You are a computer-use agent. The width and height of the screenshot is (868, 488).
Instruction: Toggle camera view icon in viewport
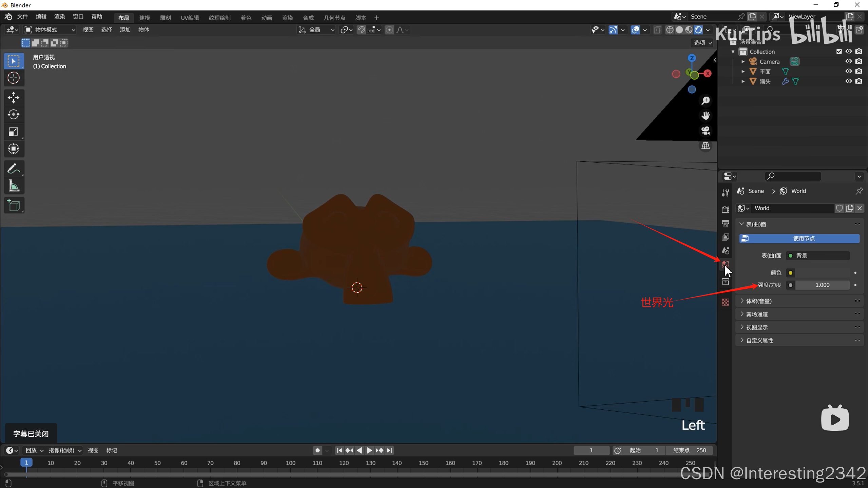tap(706, 131)
